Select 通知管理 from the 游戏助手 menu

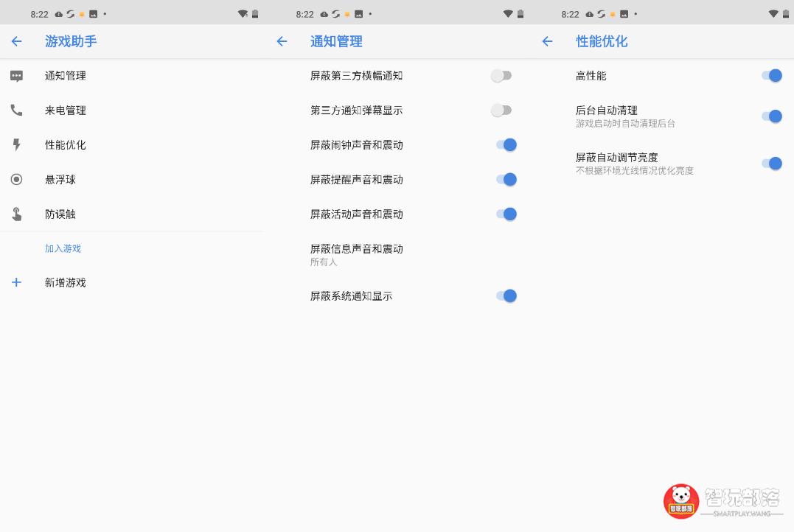66,75
